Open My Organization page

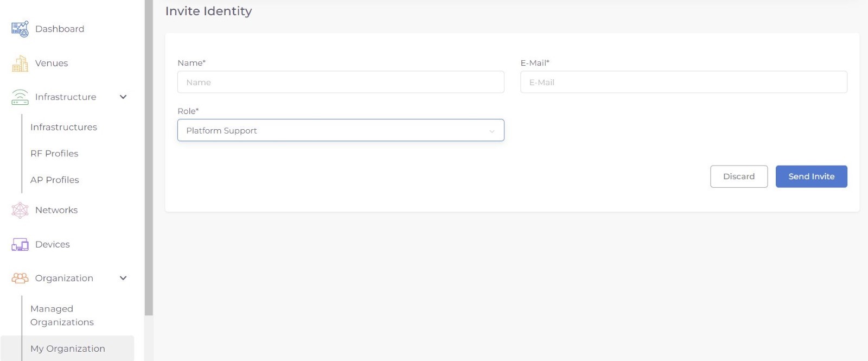click(68, 349)
